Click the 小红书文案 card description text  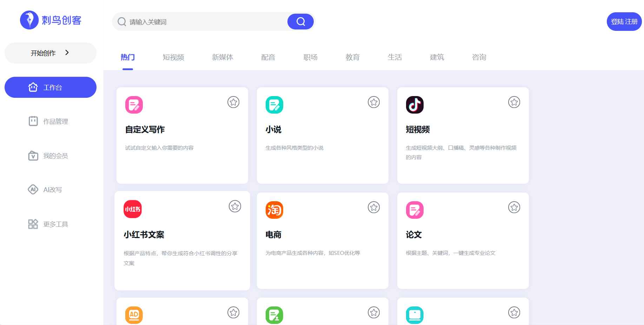click(x=180, y=258)
